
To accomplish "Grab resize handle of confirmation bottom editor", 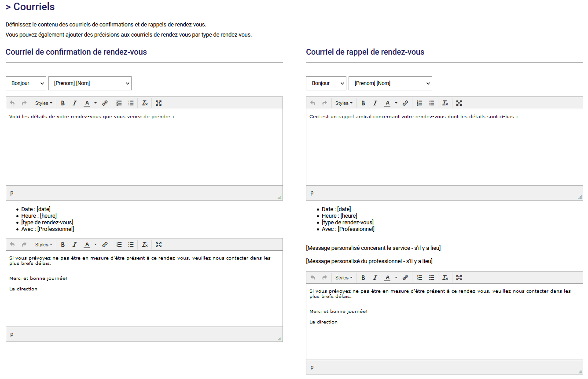I will (x=279, y=338).
